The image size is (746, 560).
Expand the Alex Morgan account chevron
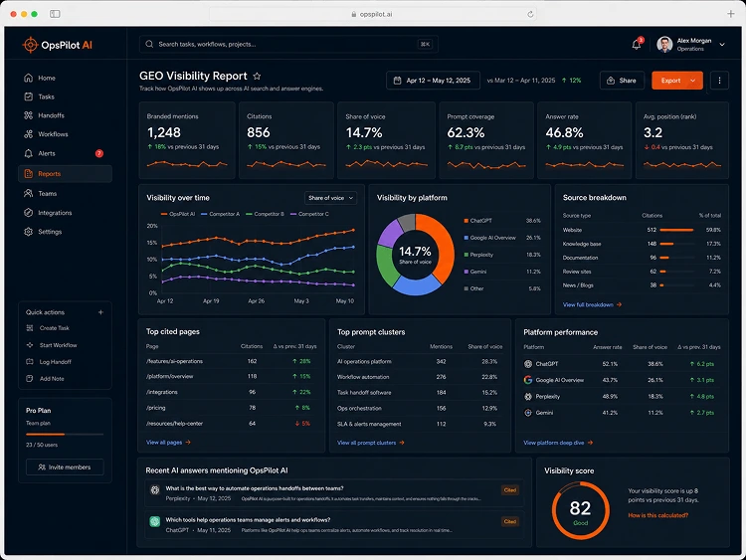722,45
